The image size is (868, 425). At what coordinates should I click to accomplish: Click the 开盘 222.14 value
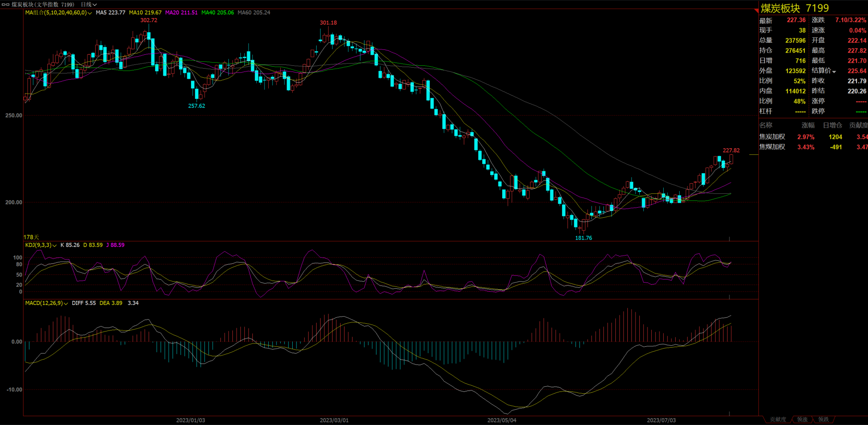[x=857, y=41]
